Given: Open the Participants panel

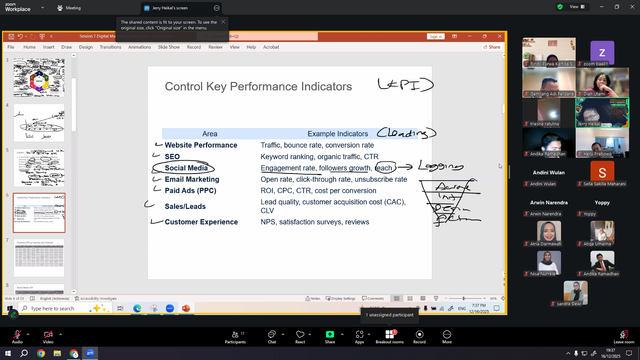Looking at the screenshot, I should (235, 336).
